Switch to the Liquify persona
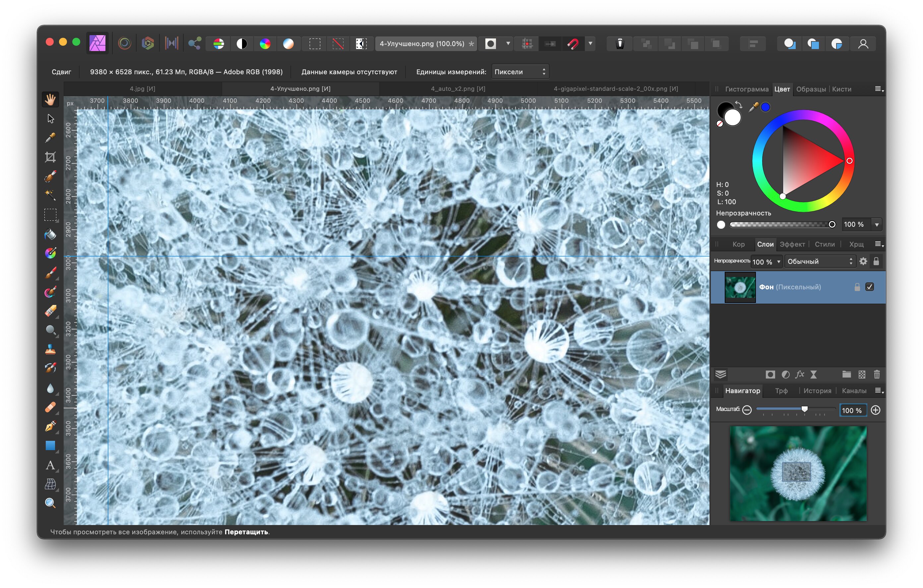Image resolution: width=923 pixels, height=588 pixels. [125, 43]
